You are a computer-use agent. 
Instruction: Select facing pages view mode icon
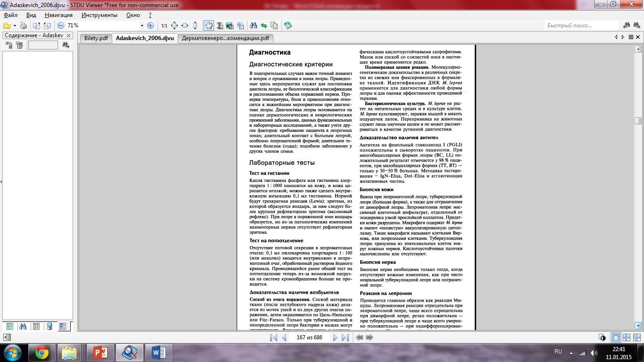point(627,337)
